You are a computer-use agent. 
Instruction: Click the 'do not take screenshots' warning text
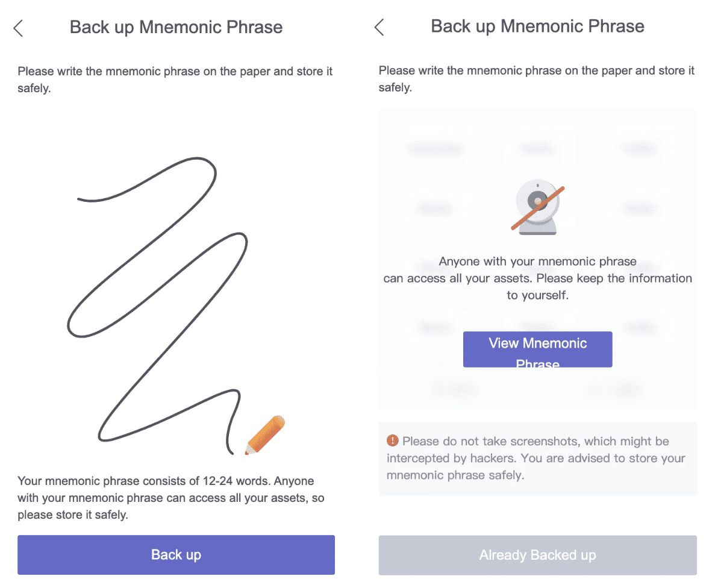536,441
